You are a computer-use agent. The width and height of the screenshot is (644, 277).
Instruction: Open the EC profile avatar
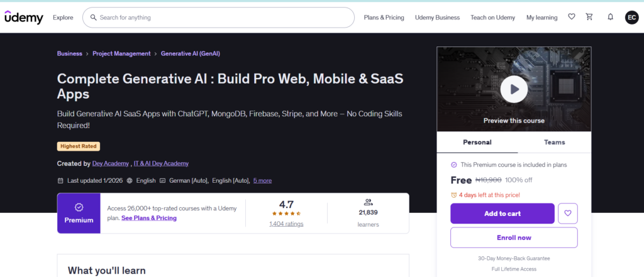pos(631,17)
